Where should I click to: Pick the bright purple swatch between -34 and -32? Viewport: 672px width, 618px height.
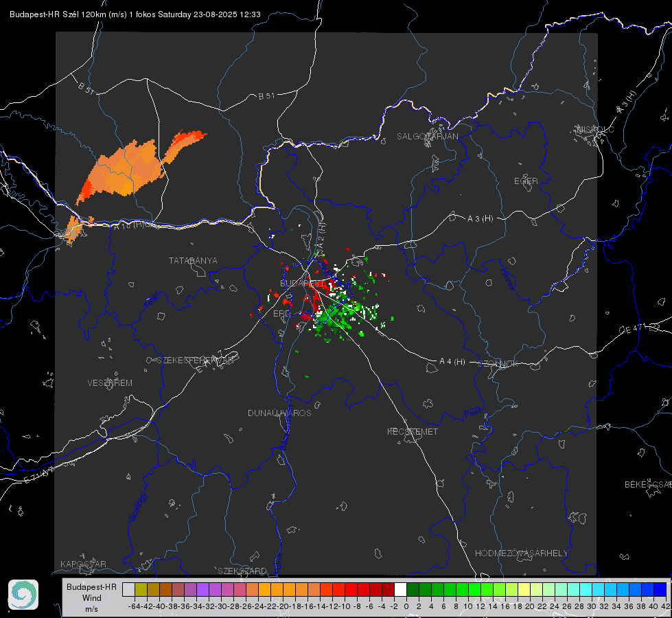202,589
